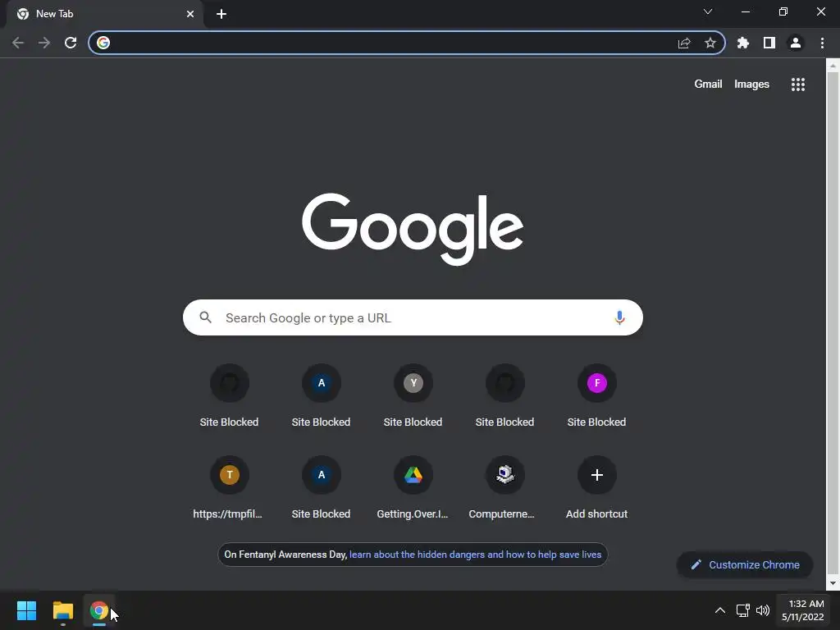Open the https://tmpfil... shortcut
The height and width of the screenshot is (630, 840).
pyautogui.click(x=230, y=488)
